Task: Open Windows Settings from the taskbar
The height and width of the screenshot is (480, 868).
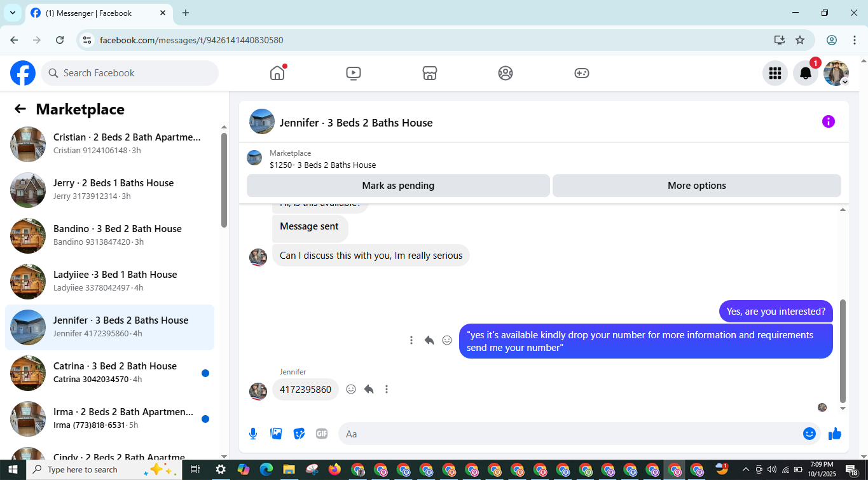Action: coord(221,470)
